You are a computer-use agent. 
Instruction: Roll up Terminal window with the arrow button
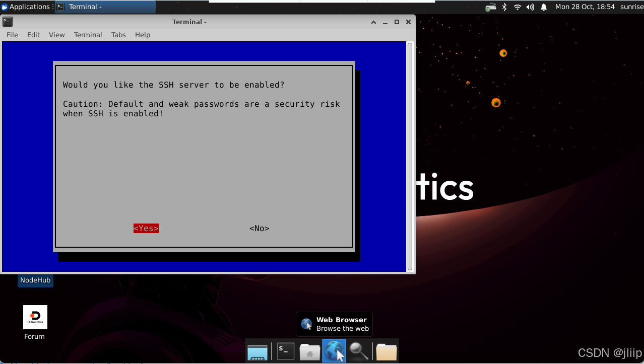click(373, 22)
